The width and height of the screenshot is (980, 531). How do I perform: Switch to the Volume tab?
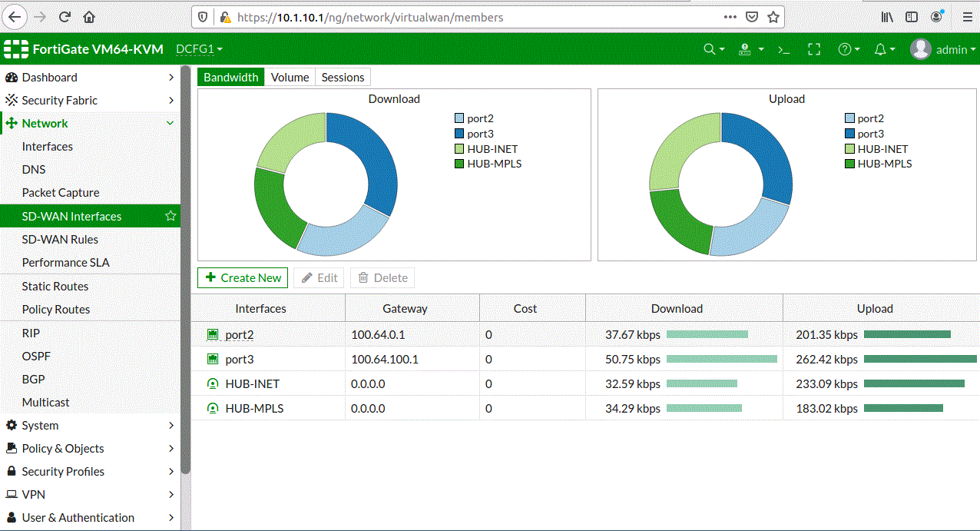(290, 77)
